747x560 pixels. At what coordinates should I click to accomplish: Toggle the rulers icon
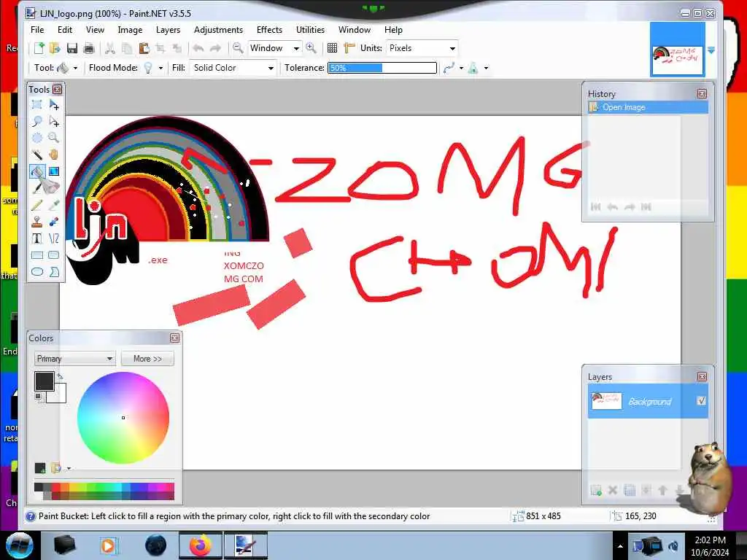(349, 48)
